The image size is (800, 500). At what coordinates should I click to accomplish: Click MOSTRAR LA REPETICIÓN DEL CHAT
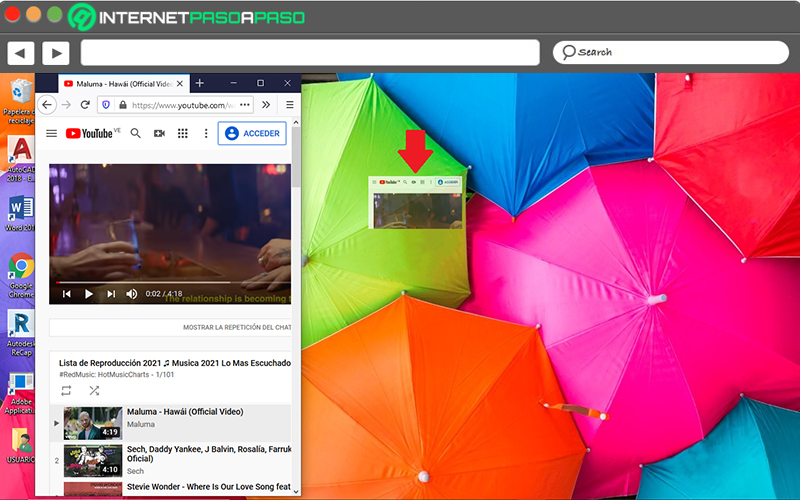coord(237,327)
